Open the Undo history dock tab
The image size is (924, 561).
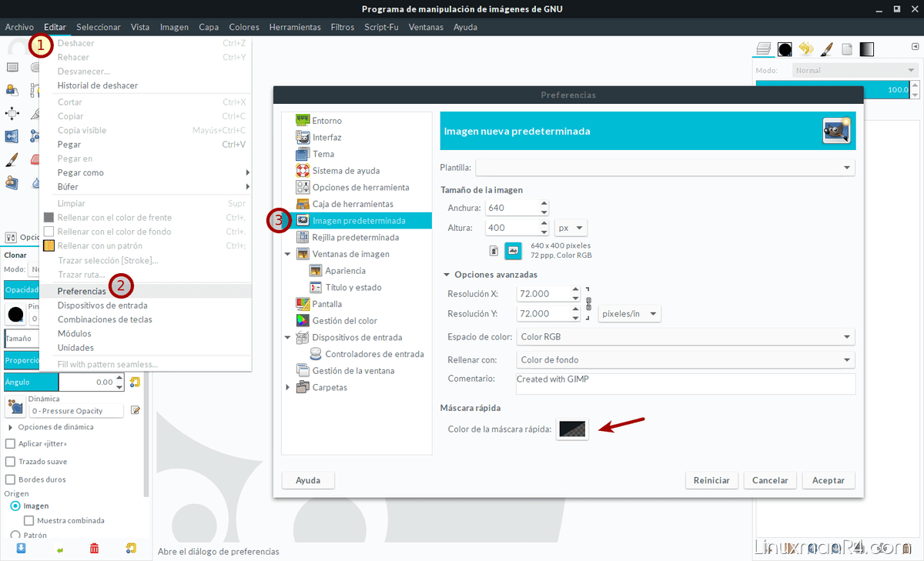tap(805, 49)
